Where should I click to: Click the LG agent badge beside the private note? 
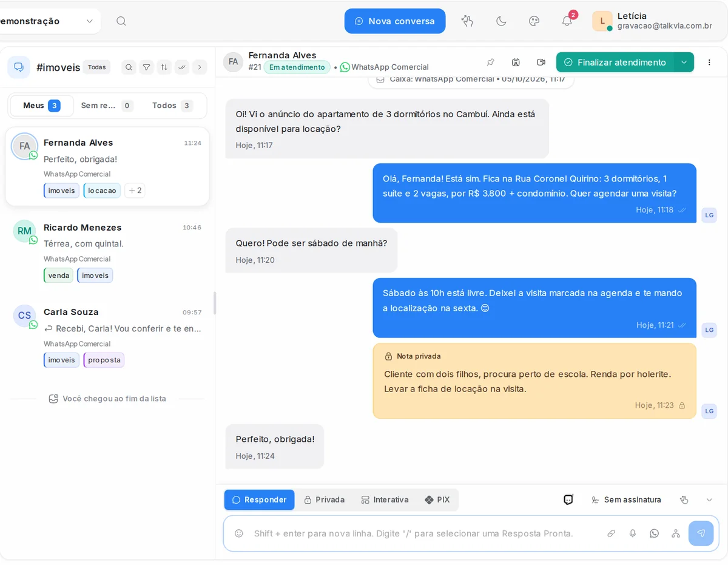(x=709, y=411)
